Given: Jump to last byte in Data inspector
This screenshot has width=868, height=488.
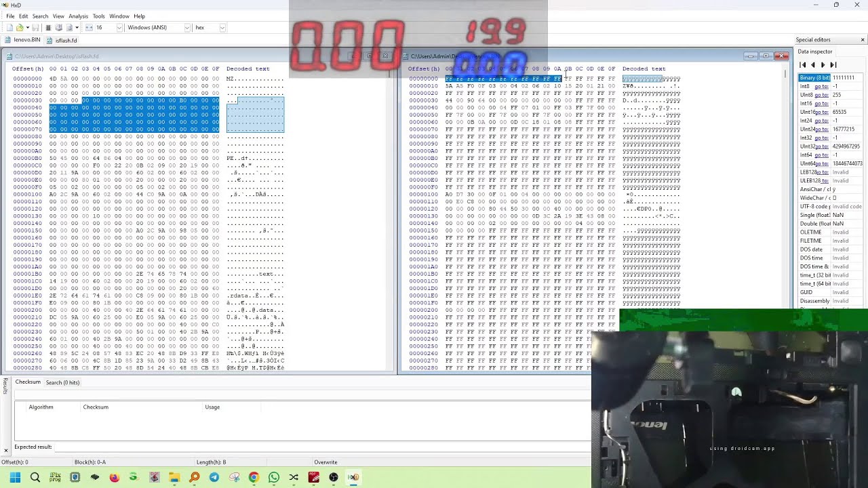Looking at the screenshot, I should click(833, 65).
